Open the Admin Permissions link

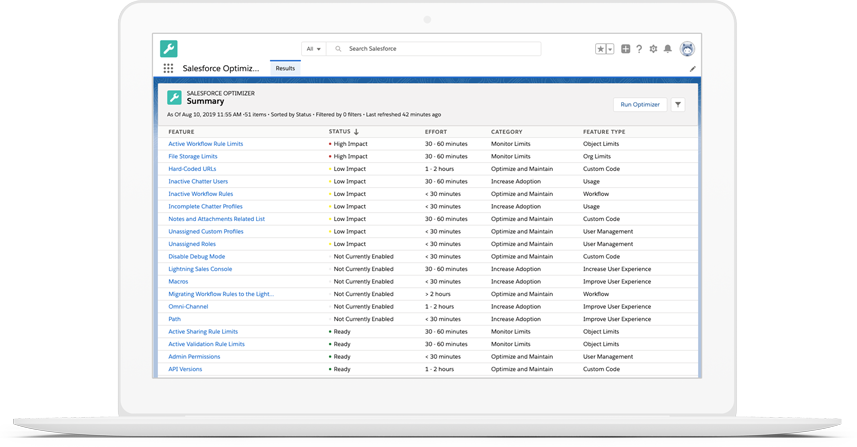pos(194,356)
